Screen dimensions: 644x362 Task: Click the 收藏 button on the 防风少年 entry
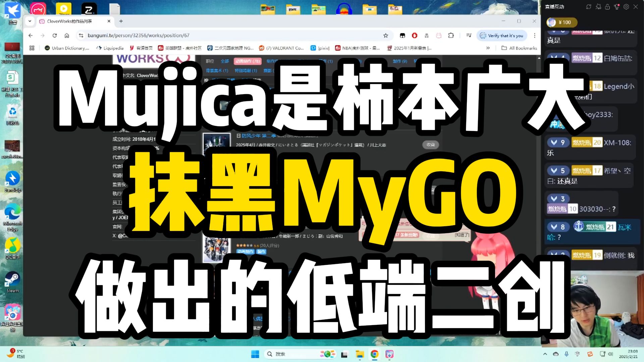tap(431, 144)
